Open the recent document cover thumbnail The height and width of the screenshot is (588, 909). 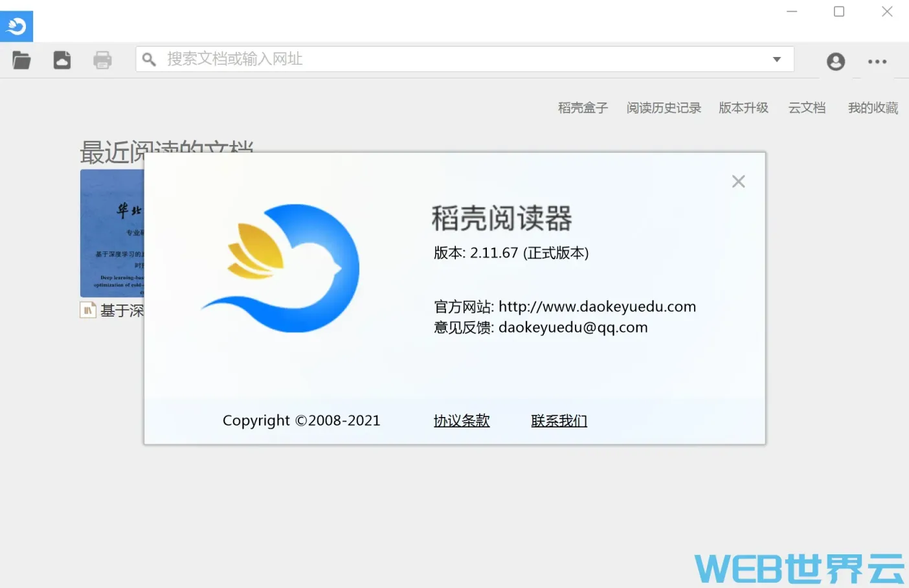pos(112,233)
